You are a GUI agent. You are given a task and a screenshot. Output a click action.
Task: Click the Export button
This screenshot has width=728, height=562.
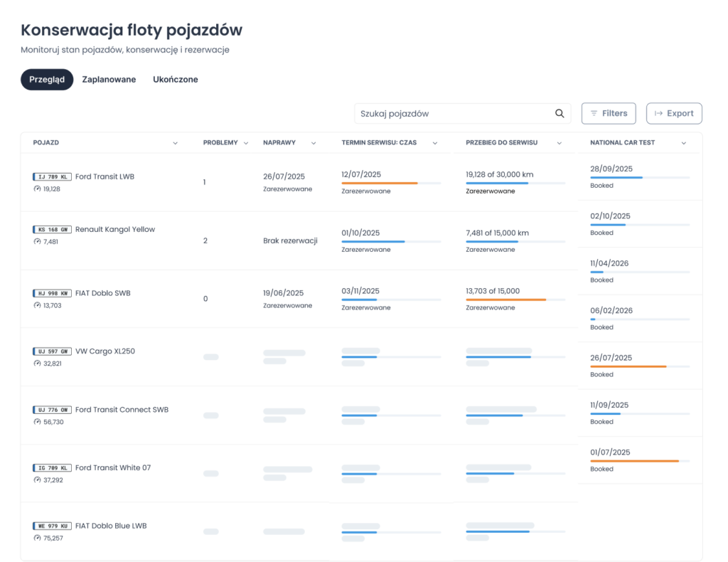674,113
